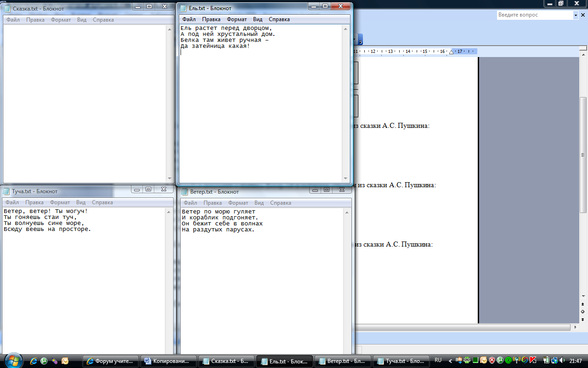Expand hidden tray icons arrow
588x368 pixels.
[x=451, y=361]
